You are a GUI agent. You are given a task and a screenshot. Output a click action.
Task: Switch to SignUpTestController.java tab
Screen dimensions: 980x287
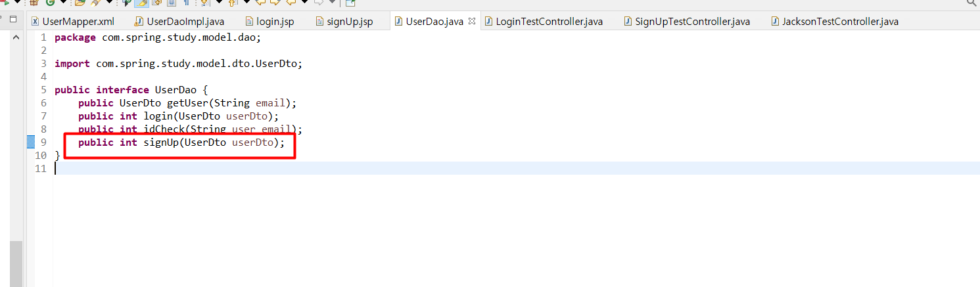point(686,22)
